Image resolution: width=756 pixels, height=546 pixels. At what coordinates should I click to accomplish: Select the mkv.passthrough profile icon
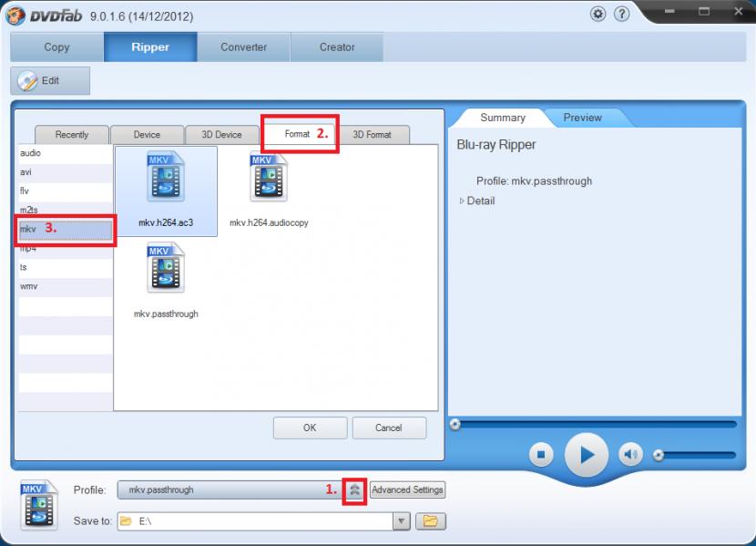[166, 267]
